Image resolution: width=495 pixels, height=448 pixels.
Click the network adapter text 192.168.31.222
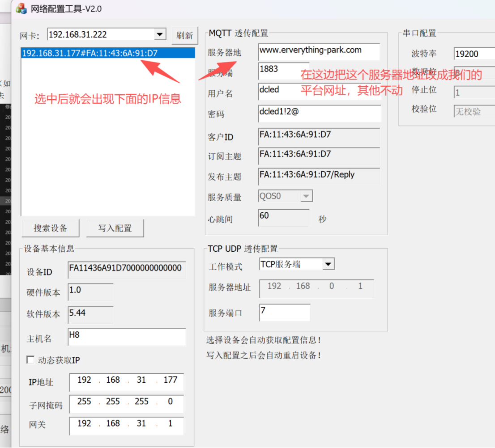(78, 34)
